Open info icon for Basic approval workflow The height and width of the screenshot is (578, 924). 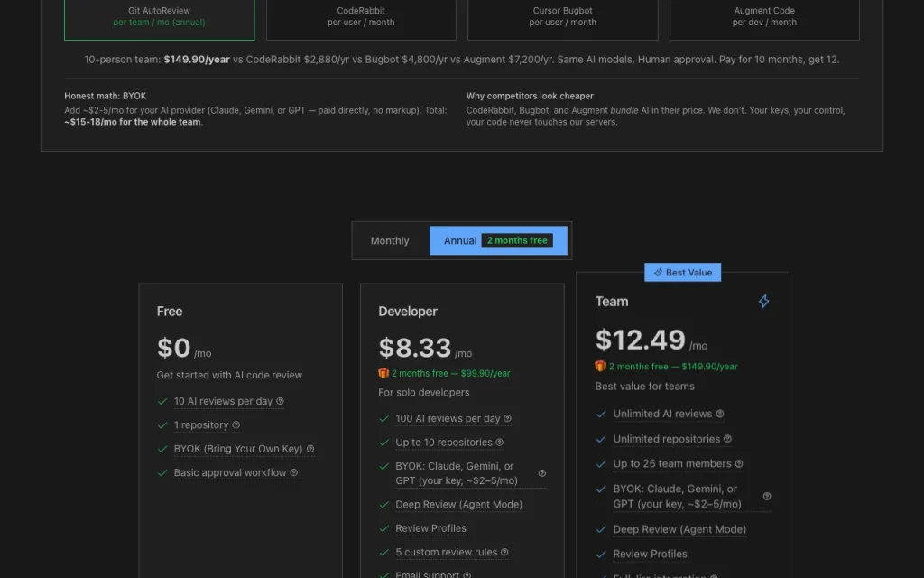click(293, 472)
